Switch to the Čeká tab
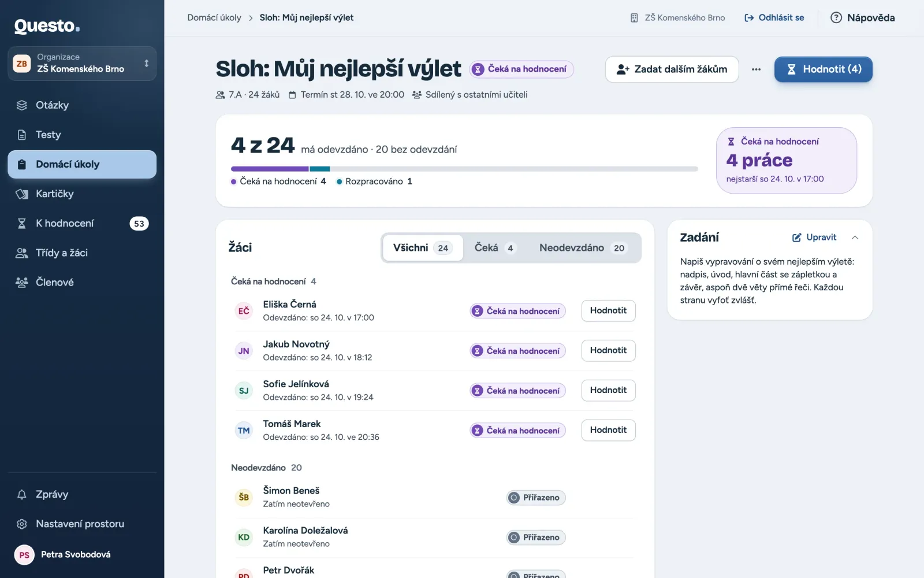Image resolution: width=924 pixels, height=578 pixels. (x=494, y=248)
